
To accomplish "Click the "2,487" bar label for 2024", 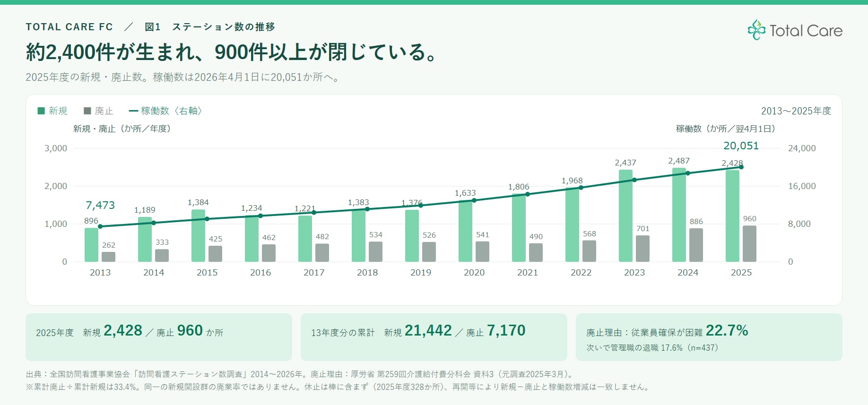I will pyautogui.click(x=679, y=161).
